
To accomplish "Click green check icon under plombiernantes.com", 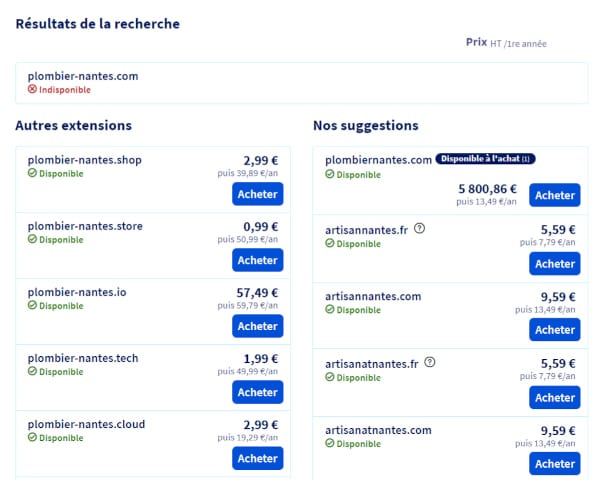I will [x=330, y=174].
